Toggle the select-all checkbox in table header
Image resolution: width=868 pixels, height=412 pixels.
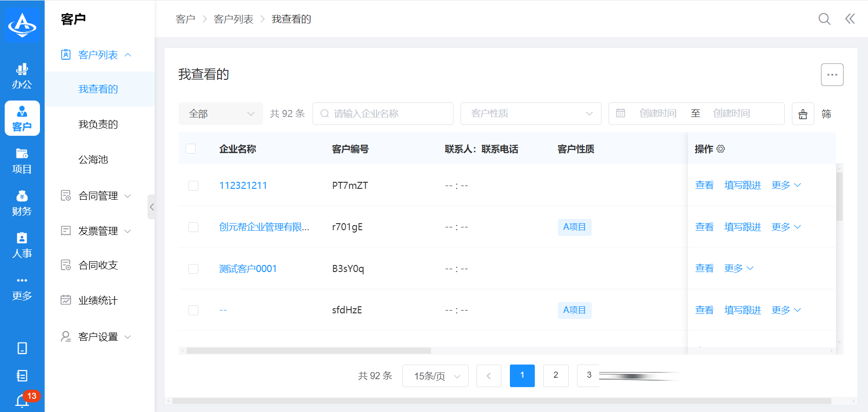pyautogui.click(x=191, y=149)
